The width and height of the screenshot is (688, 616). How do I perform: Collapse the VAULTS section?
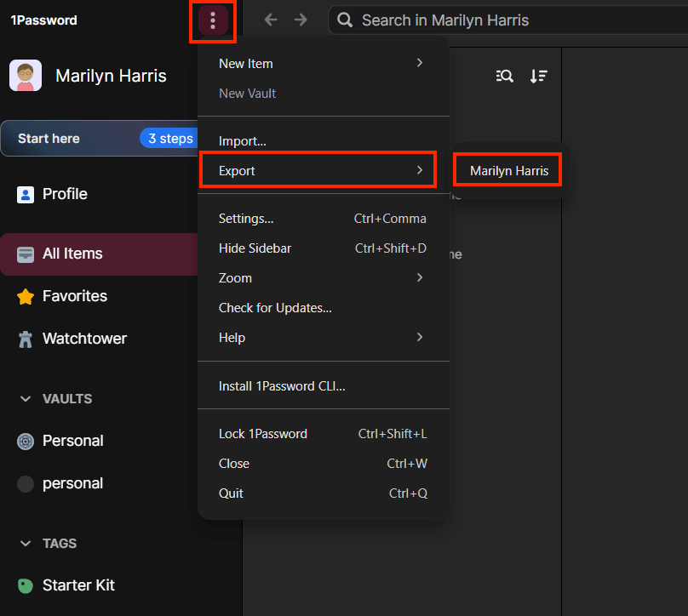pyautogui.click(x=26, y=399)
